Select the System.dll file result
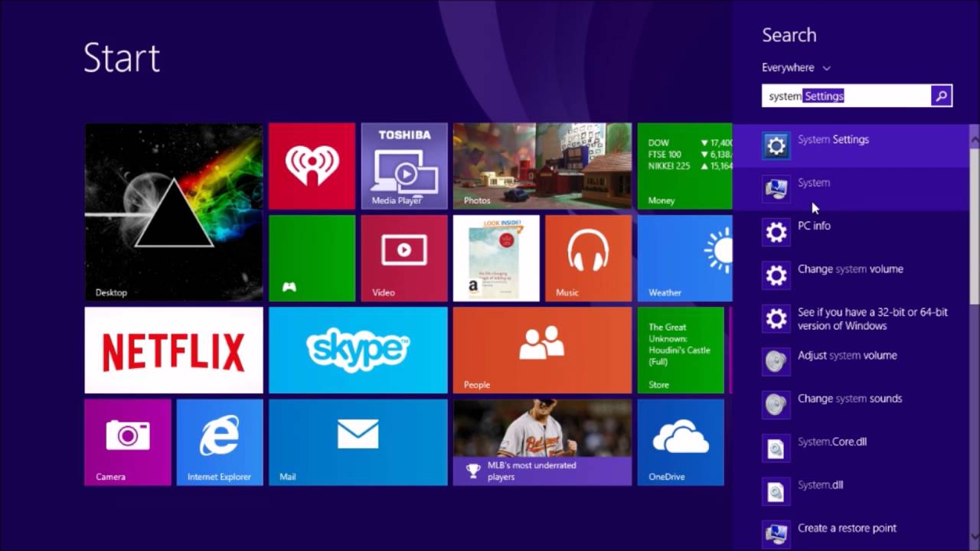980x551 pixels. click(x=851, y=491)
